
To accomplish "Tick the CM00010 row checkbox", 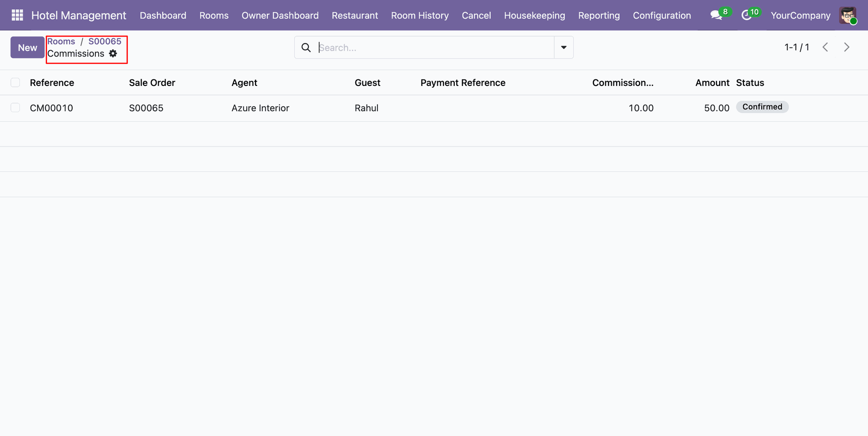I will point(15,108).
